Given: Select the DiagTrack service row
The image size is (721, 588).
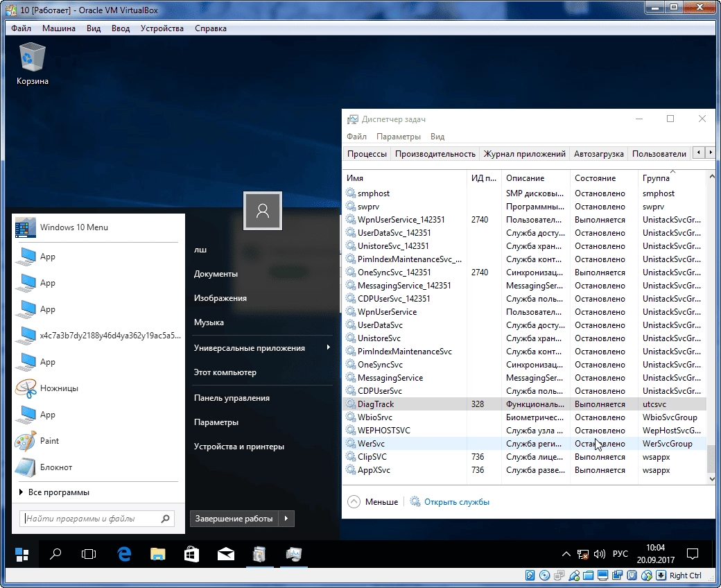Looking at the screenshot, I should pos(525,404).
